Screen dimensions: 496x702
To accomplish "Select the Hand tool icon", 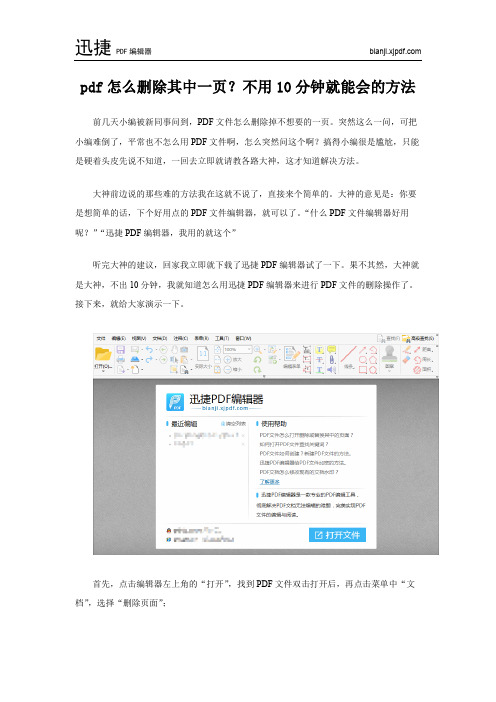I will coord(175,350).
